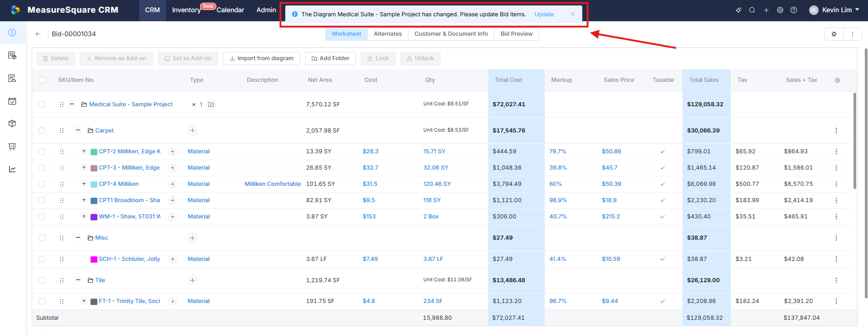The width and height of the screenshot is (868, 336).
Task: Check the Misc folder row
Action: click(42, 238)
